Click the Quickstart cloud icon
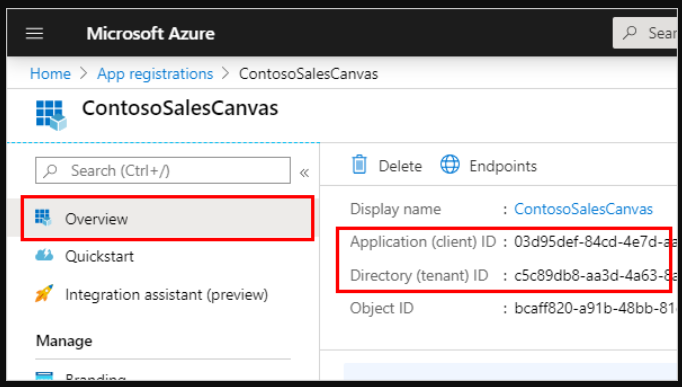This screenshot has height=387, width=682. pyautogui.click(x=44, y=255)
